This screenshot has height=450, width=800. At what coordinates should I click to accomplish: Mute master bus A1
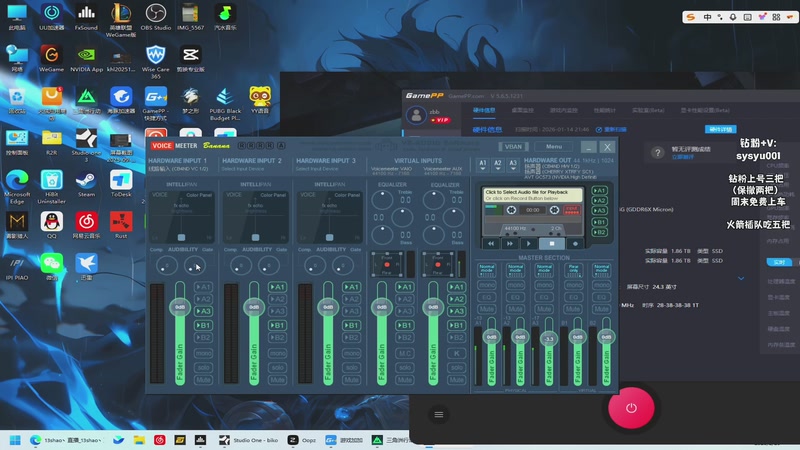click(x=487, y=309)
